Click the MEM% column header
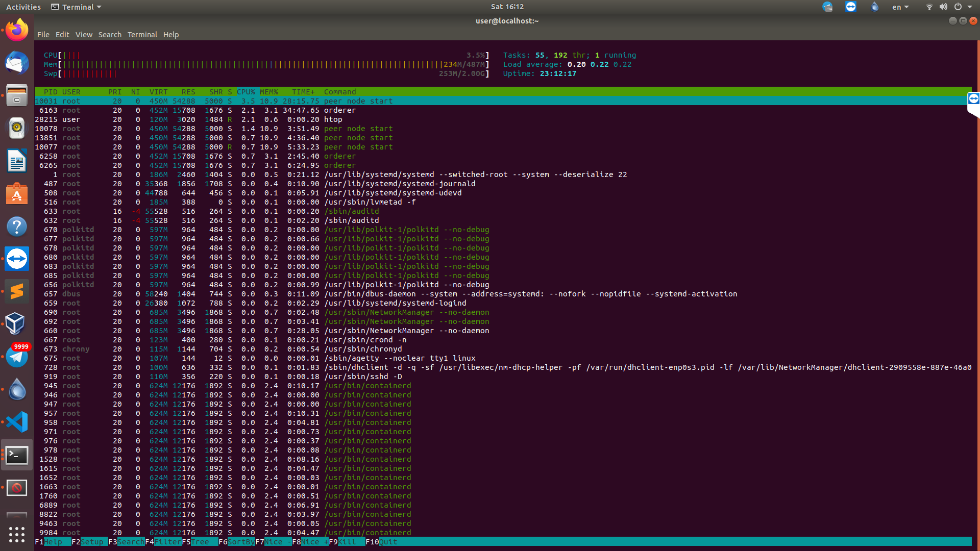Screen dimensions: 980x551 pos(268,92)
